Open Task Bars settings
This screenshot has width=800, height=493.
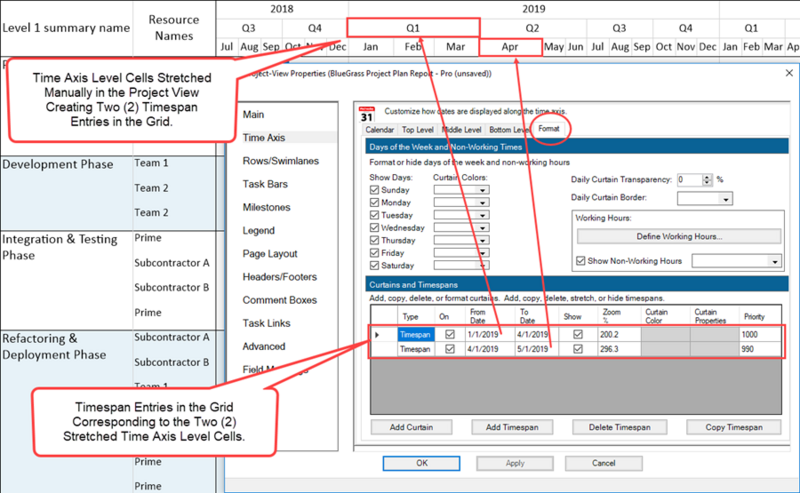265,184
